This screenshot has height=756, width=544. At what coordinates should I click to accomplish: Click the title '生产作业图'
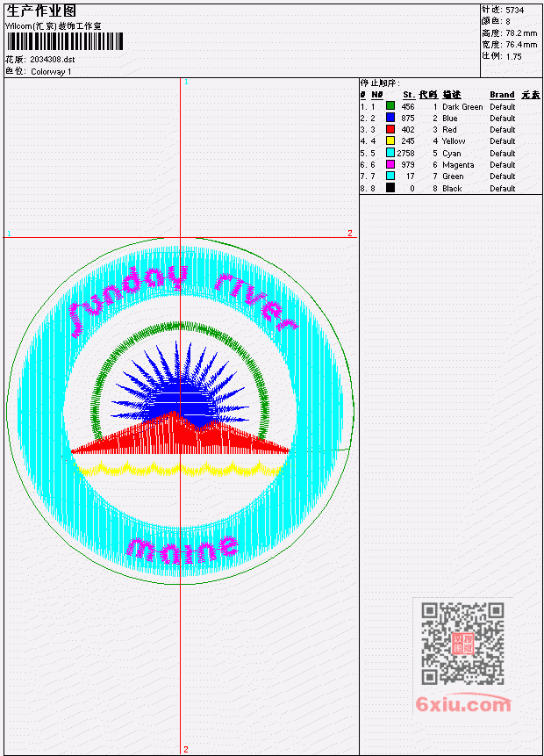click(41, 11)
